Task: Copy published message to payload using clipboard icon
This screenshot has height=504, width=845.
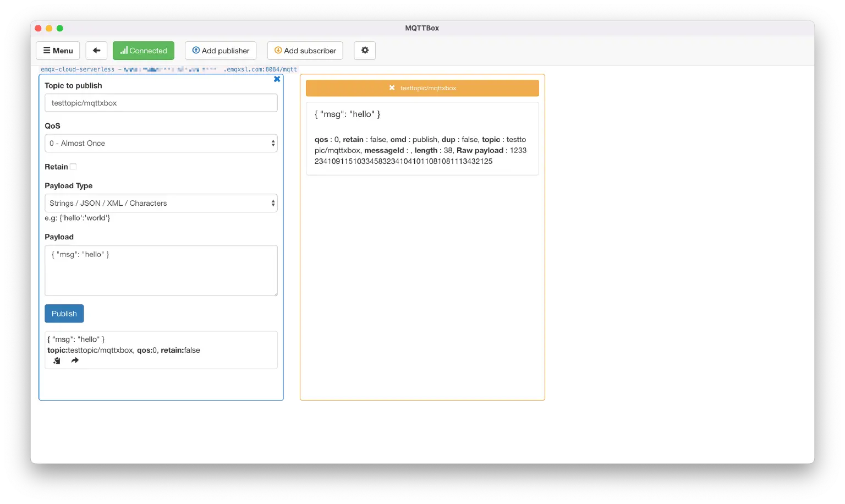Action: coord(56,360)
